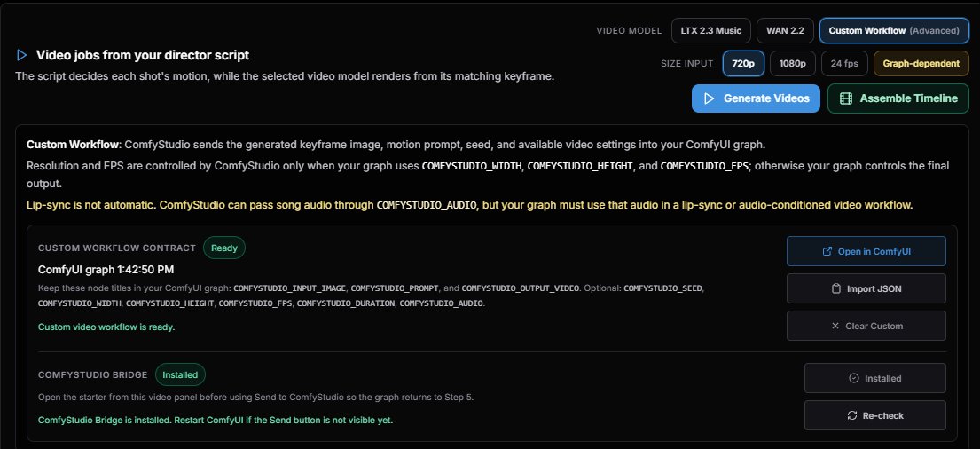This screenshot has height=449, width=980.
Task: Set size input to 1080p
Action: point(793,63)
